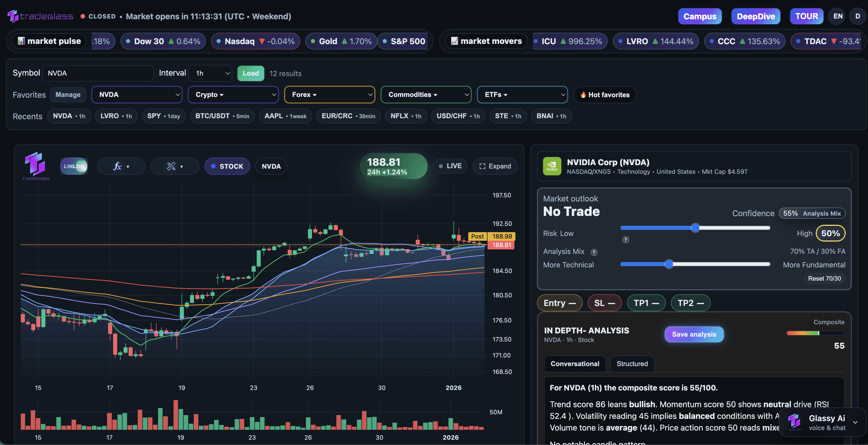Click Risk slider help question mark

(x=626, y=240)
